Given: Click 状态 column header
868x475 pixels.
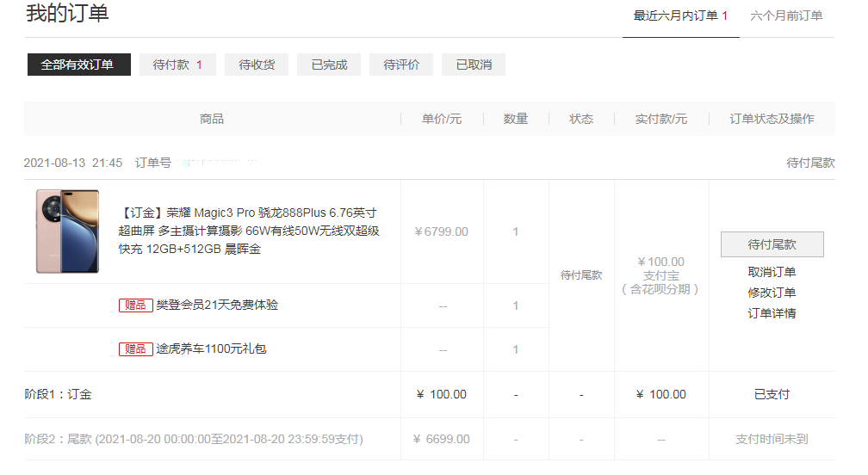Looking at the screenshot, I should [x=581, y=119].
